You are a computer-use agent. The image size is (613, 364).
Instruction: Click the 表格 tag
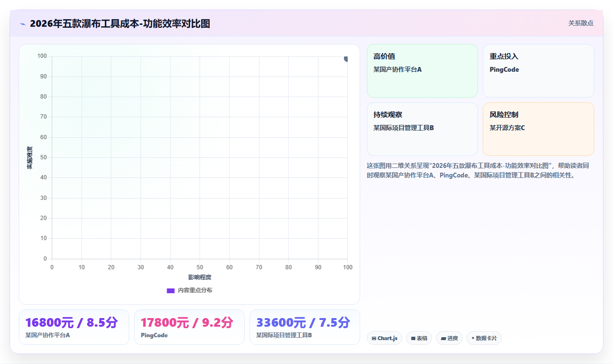(419, 338)
